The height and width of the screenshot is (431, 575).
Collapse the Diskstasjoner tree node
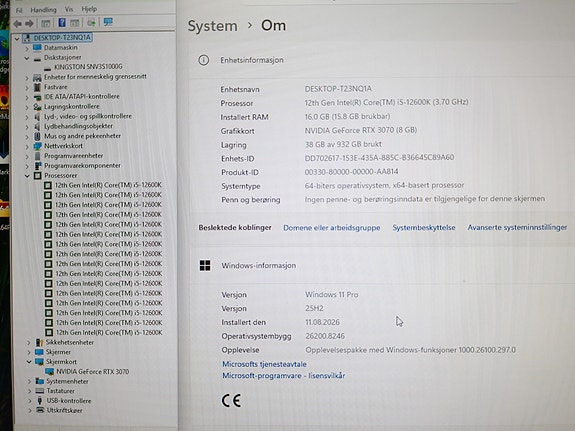point(27,58)
